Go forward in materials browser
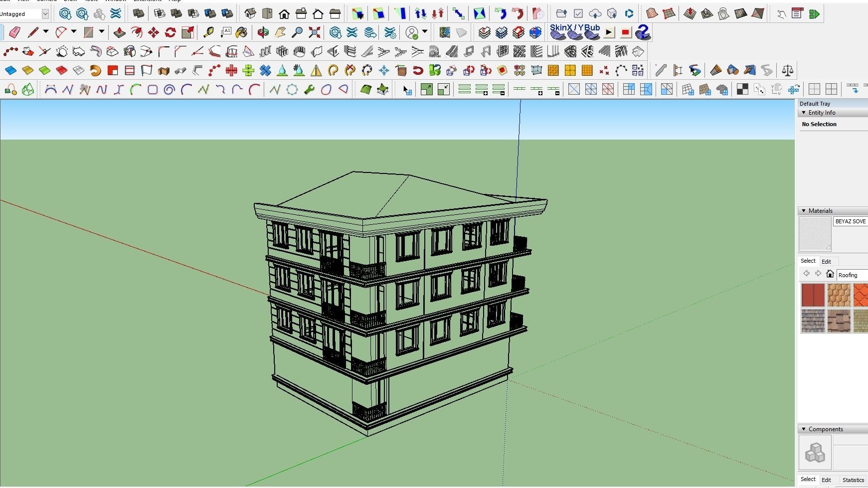 pyautogui.click(x=818, y=274)
